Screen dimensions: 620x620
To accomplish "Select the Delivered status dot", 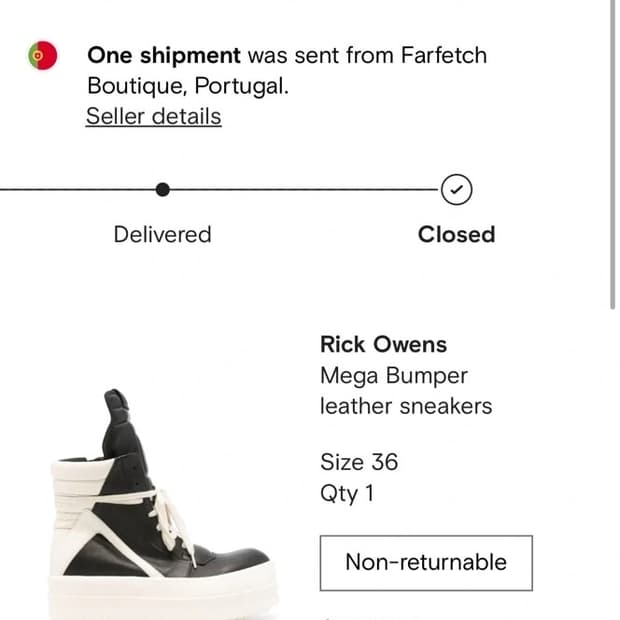I will point(163,189).
